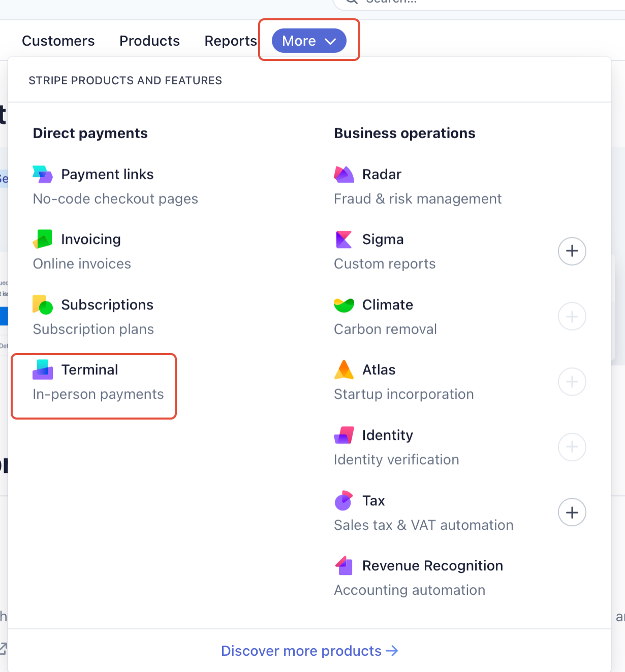Switch to the Products tab
Viewport: 625px width, 672px height.
tap(149, 41)
